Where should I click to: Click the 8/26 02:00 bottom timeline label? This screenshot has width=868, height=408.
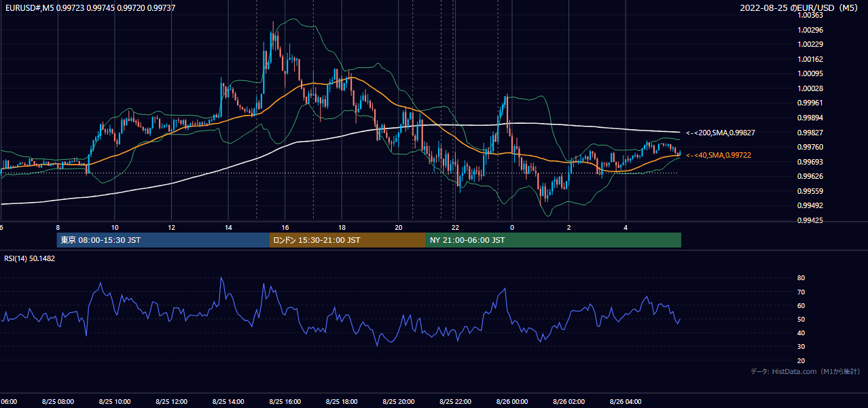pyautogui.click(x=568, y=401)
